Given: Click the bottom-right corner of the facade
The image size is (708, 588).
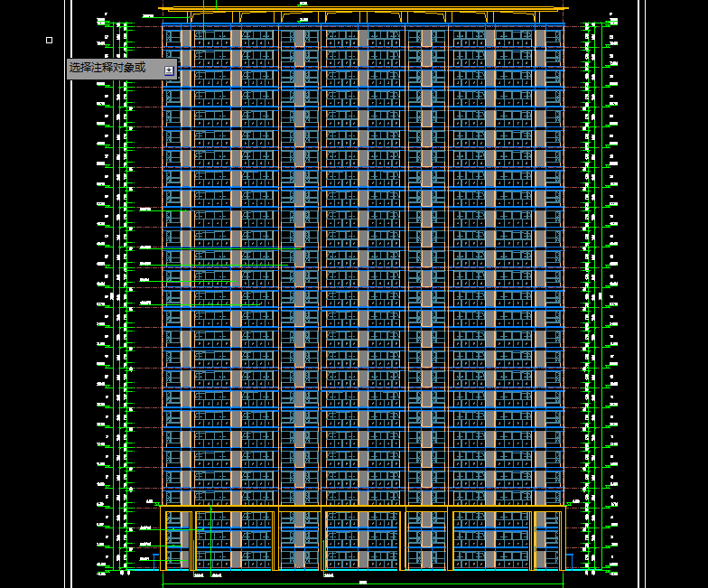Looking at the screenshot, I should (564, 570).
